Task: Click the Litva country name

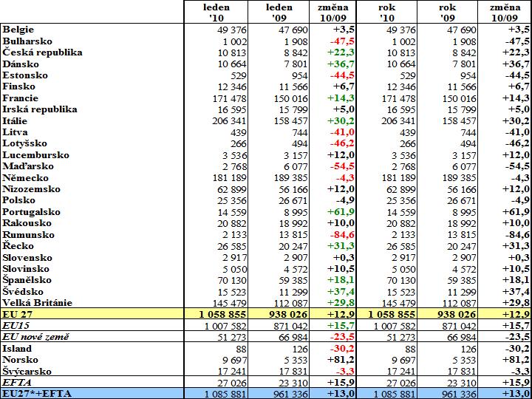Action: (16, 132)
